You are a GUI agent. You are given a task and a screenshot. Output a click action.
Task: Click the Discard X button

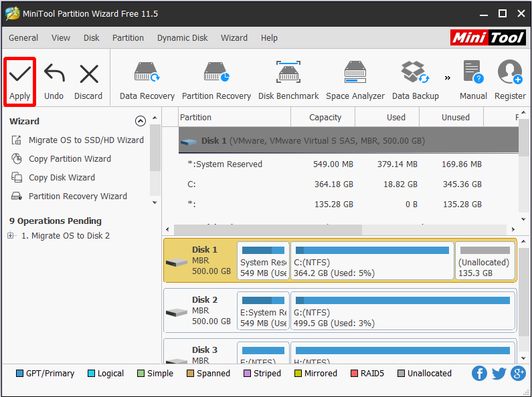click(x=88, y=82)
